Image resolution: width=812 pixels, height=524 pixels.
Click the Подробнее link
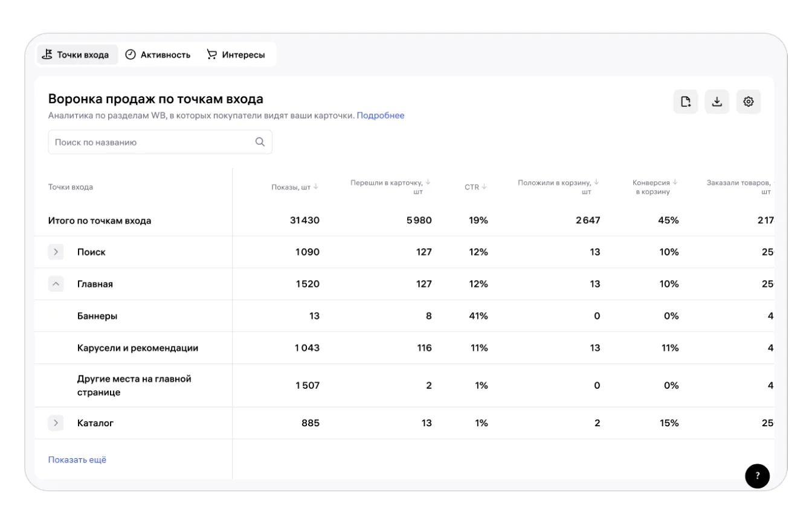click(381, 115)
